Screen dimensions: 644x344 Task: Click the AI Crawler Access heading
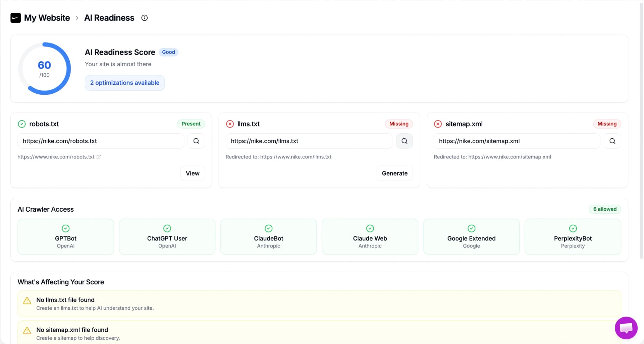[46, 209]
